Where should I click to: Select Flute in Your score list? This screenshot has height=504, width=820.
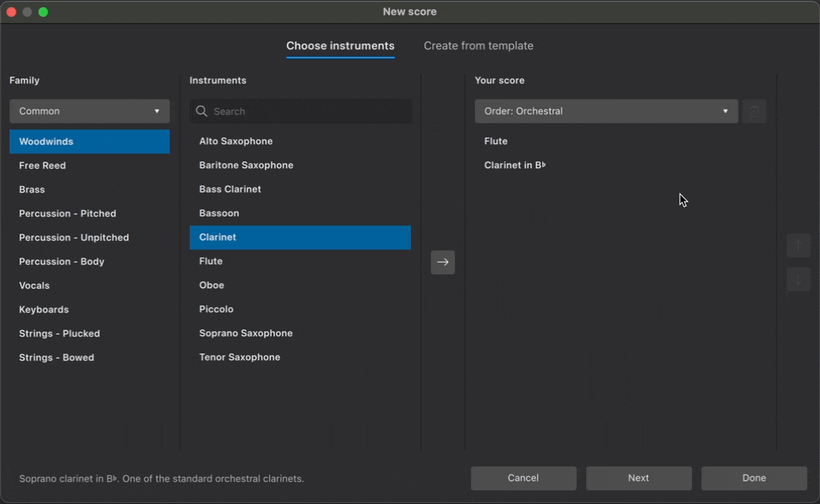[496, 142]
